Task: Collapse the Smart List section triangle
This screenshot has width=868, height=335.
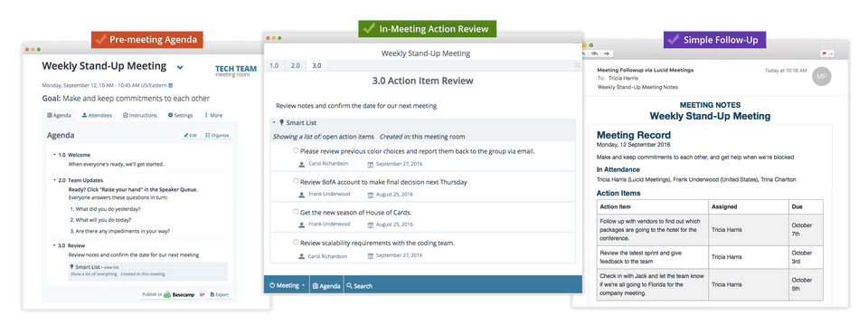Action: pos(274,122)
